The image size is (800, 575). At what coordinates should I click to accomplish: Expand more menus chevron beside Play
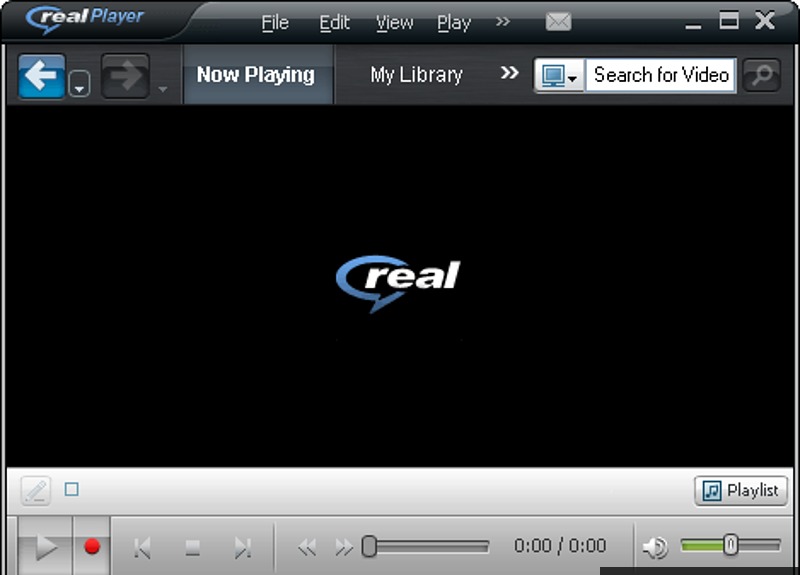click(x=503, y=21)
